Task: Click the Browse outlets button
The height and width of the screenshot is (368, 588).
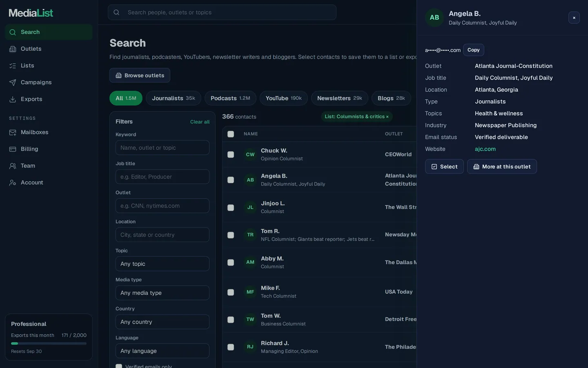Action: point(140,75)
